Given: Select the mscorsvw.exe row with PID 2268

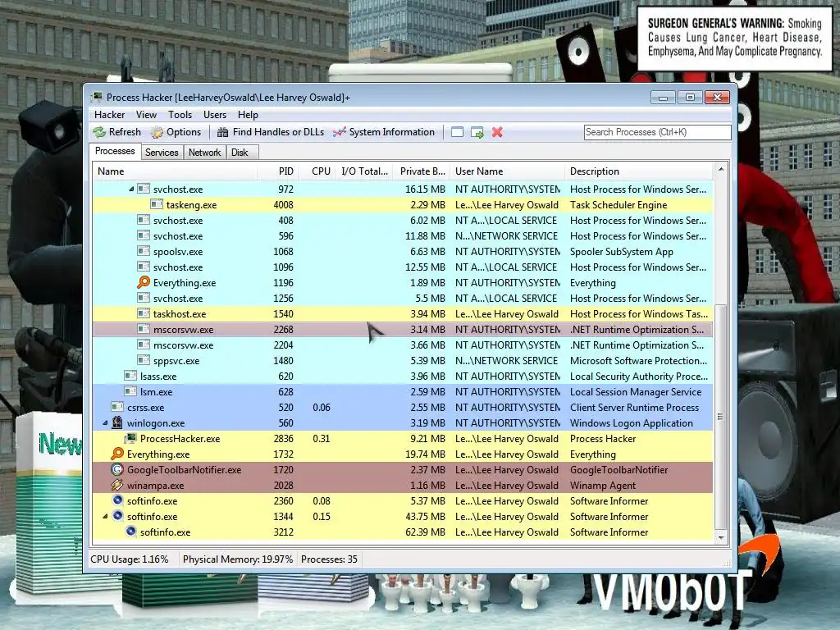Looking at the screenshot, I should [x=403, y=330].
